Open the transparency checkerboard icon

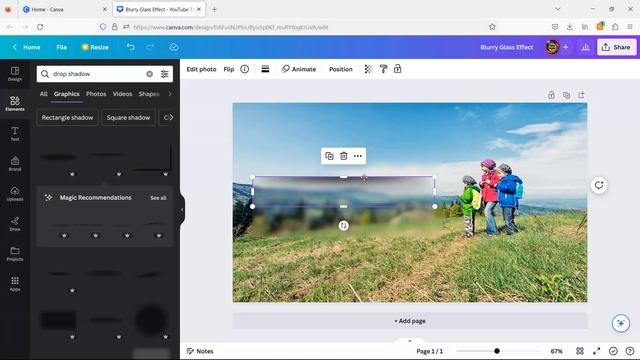[369, 69]
